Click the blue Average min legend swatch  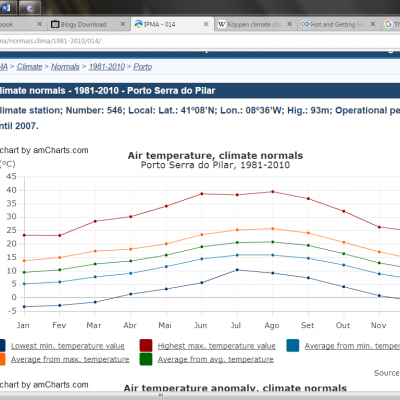293,346
